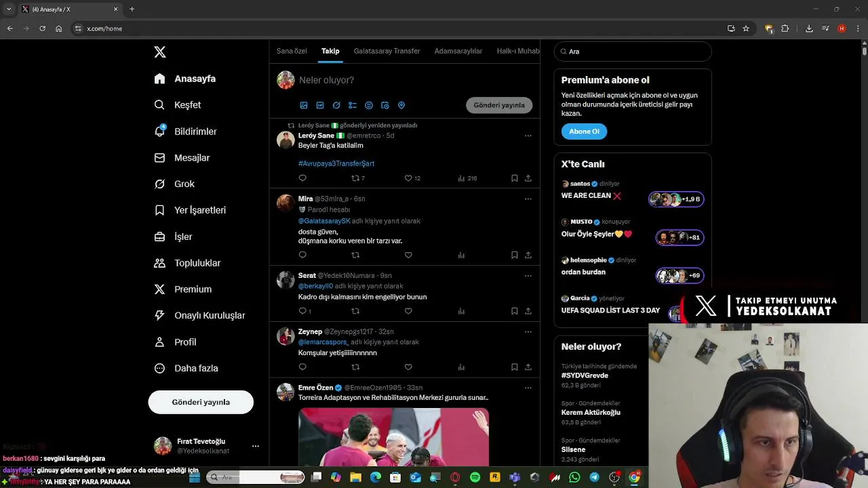This screenshot has width=868, height=488.
Task: Like Leróy Sane post with 12 likes
Action: click(x=412, y=178)
